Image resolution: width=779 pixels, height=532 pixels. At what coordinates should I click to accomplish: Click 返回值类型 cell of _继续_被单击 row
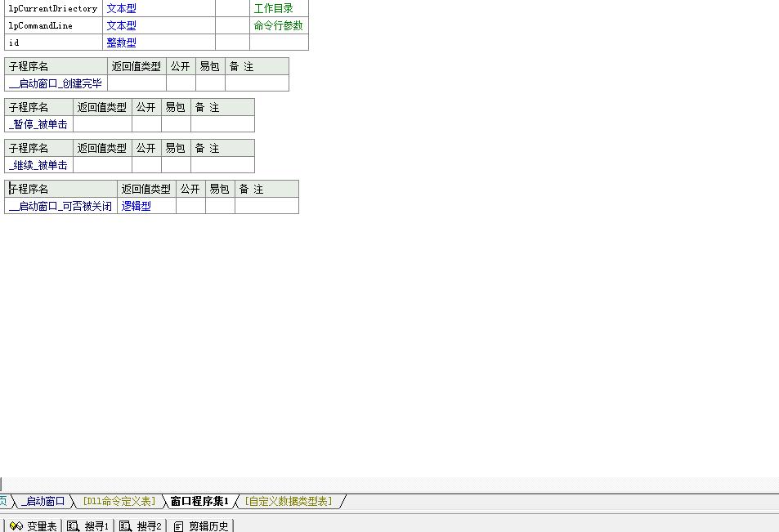coord(102,165)
